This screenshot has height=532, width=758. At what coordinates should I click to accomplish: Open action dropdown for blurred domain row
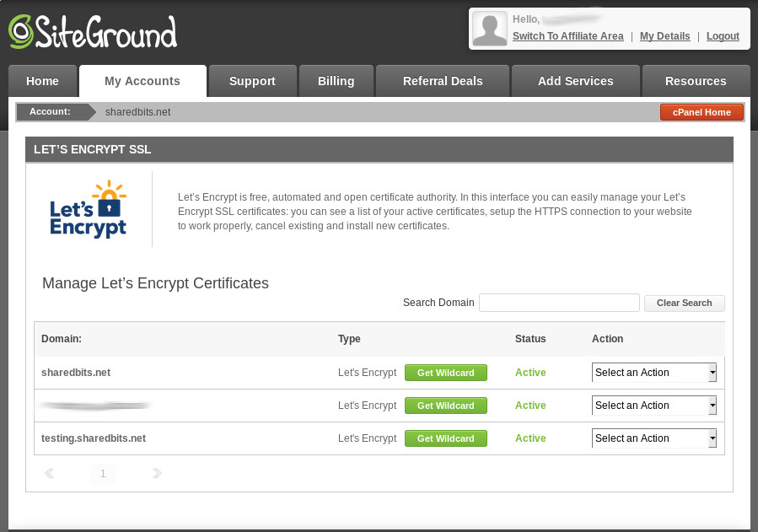click(654, 406)
